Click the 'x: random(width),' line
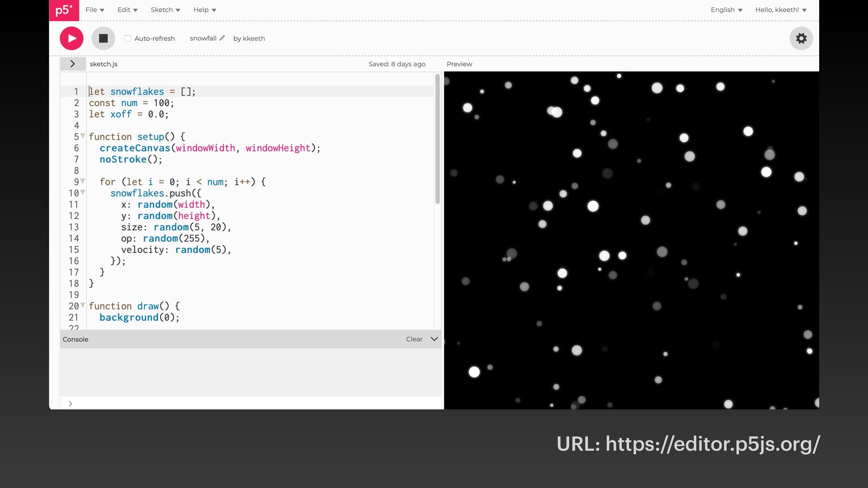 (x=168, y=205)
